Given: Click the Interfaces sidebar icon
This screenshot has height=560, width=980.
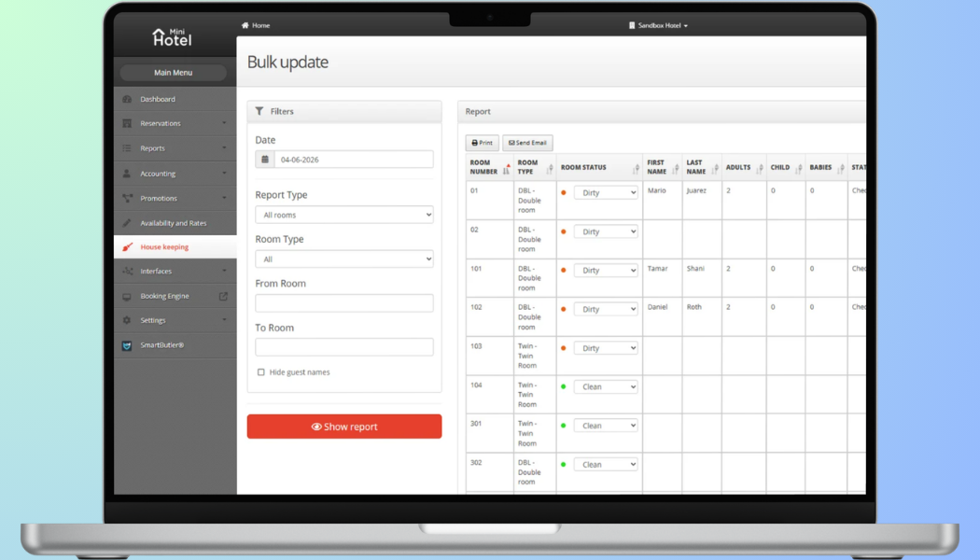Looking at the screenshot, I should pos(127,272).
